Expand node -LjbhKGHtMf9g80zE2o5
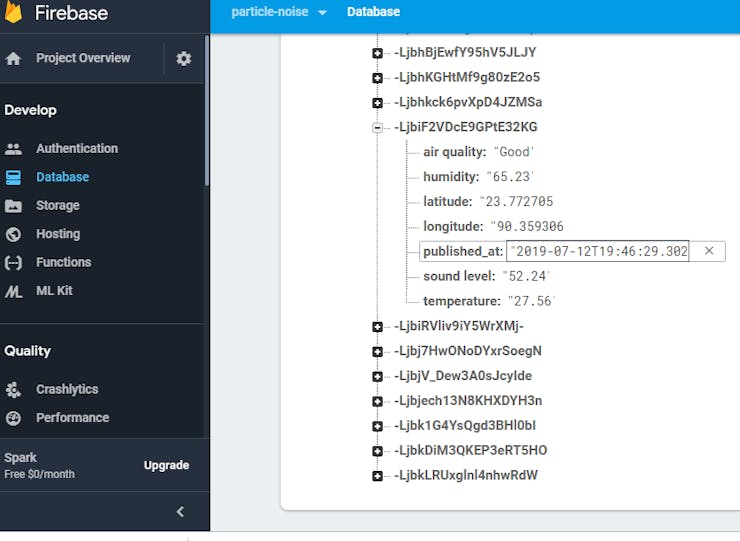740x541 pixels. [377, 78]
